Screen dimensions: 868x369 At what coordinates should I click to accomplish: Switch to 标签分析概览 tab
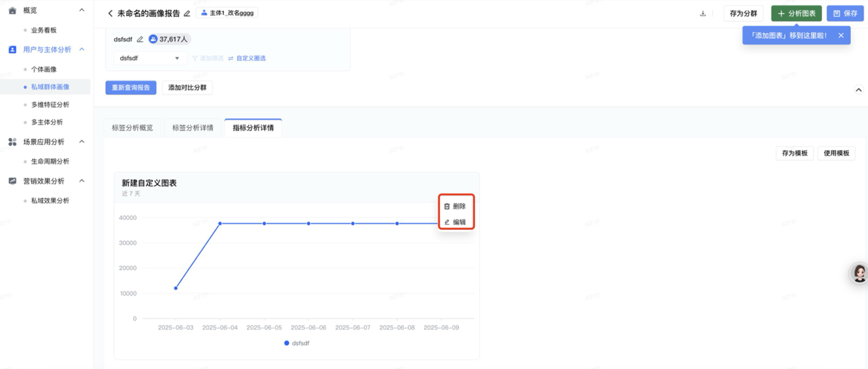coord(132,128)
